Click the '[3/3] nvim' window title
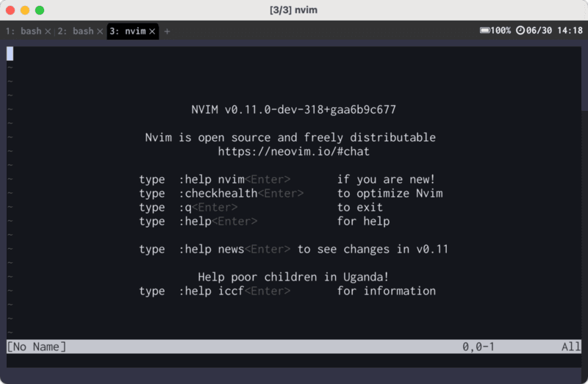 click(x=293, y=10)
